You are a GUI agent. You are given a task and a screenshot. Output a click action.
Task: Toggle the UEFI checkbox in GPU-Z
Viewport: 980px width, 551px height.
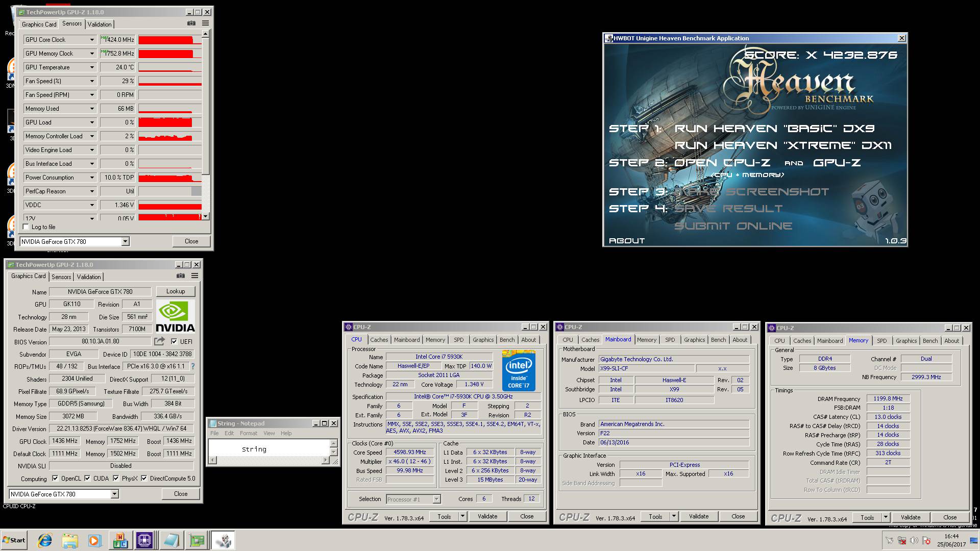click(x=174, y=341)
